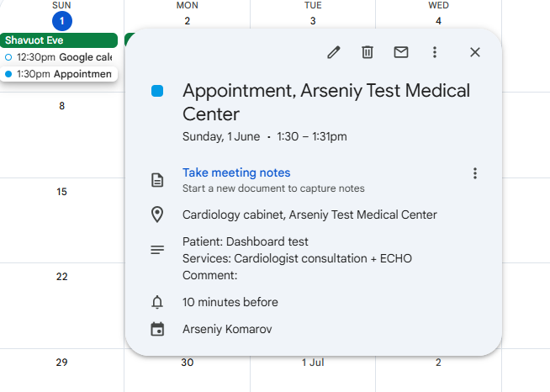Click on date 8 in calendar
Viewport: 550px width, 392px height.
tap(61, 106)
